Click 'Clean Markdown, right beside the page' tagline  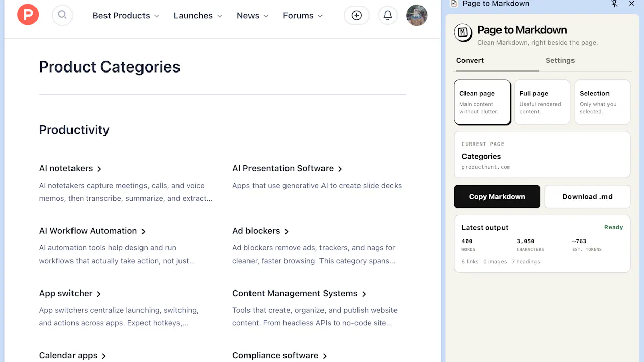pos(538,43)
